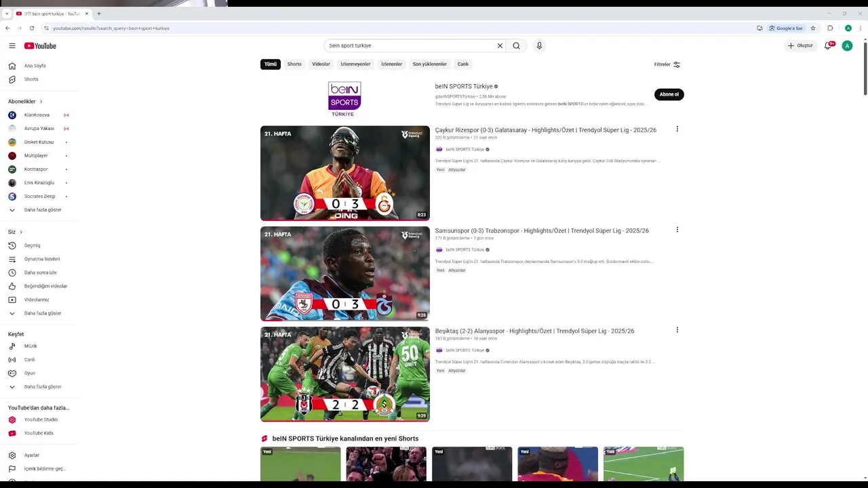This screenshot has height=488, width=868.
Task: Open the Socrates Dergi subscription
Action: [x=39, y=197]
